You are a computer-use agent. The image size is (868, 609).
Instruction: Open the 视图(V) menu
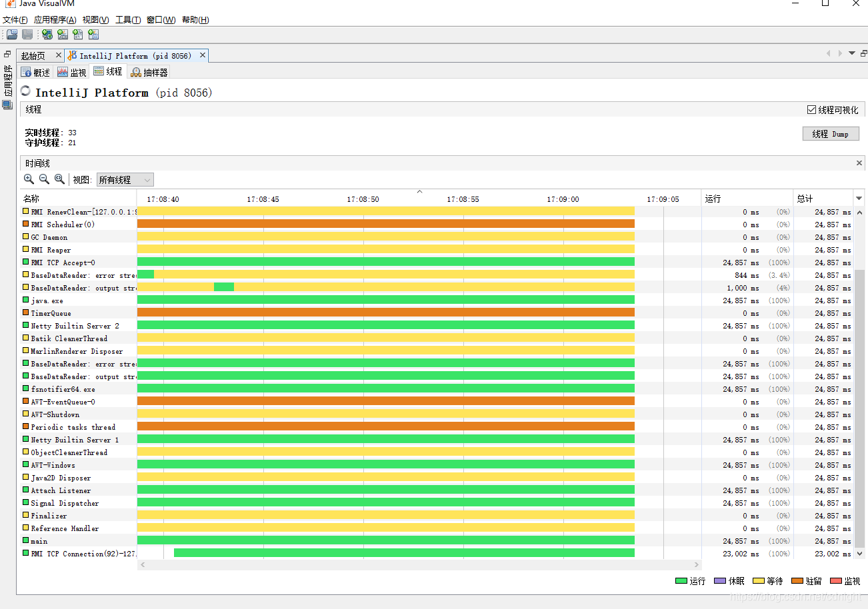coord(96,20)
